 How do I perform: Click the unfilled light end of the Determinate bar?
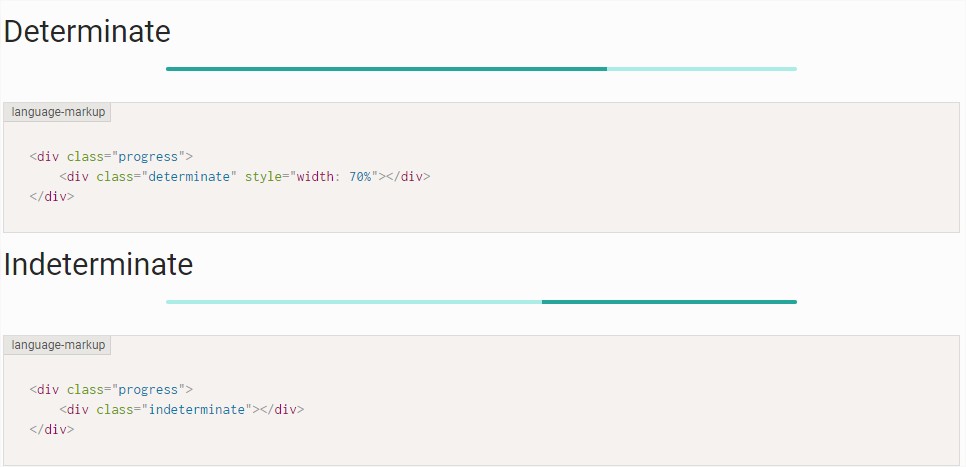[x=701, y=69]
